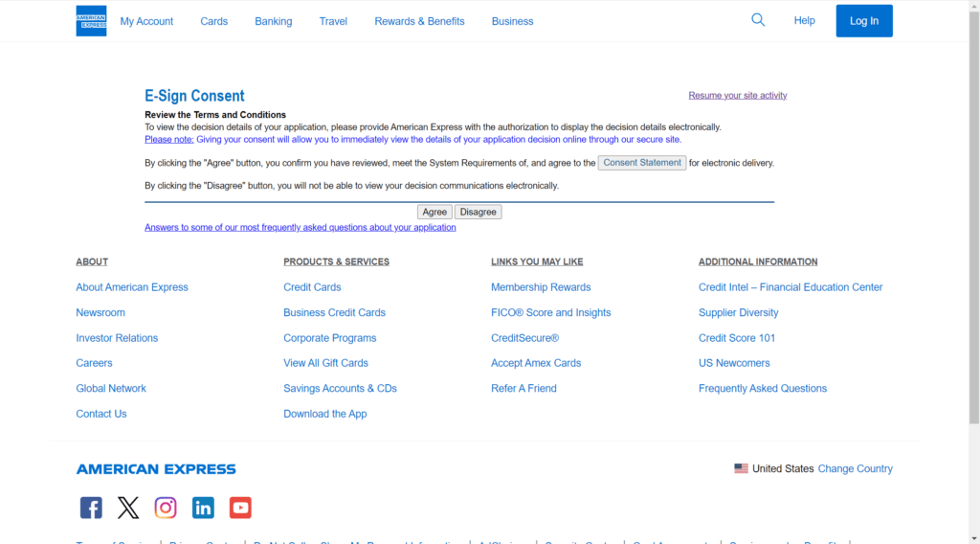The width and height of the screenshot is (980, 544).
Task: Open the Instagram social icon
Action: [x=166, y=508]
